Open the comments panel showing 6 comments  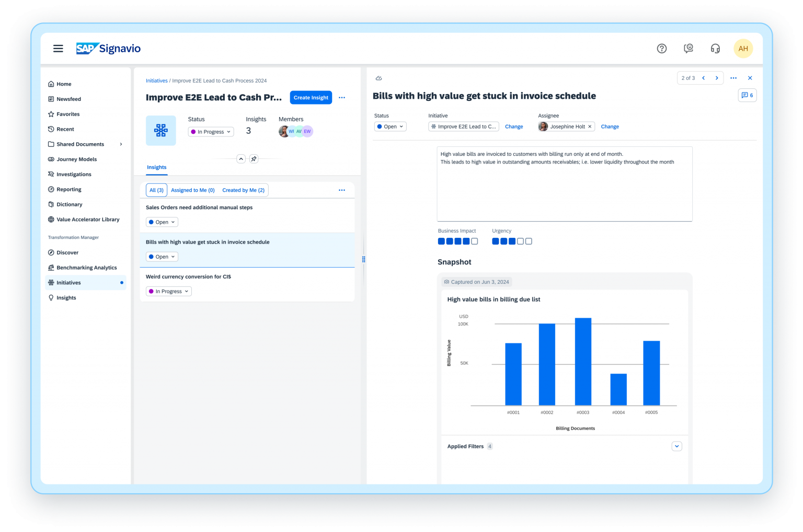[x=747, y=95]
